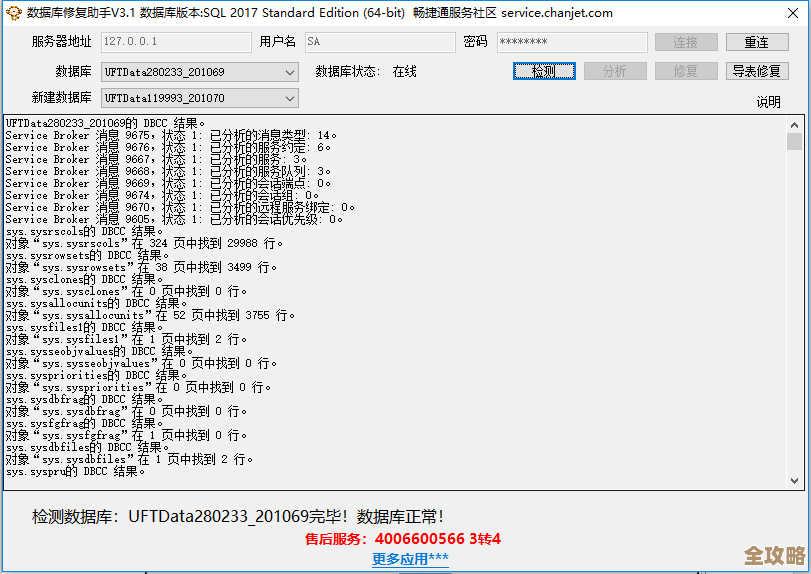This screenshot has height=574, width=811.
Task: Click the 修复 button
Action: (686, 71)
